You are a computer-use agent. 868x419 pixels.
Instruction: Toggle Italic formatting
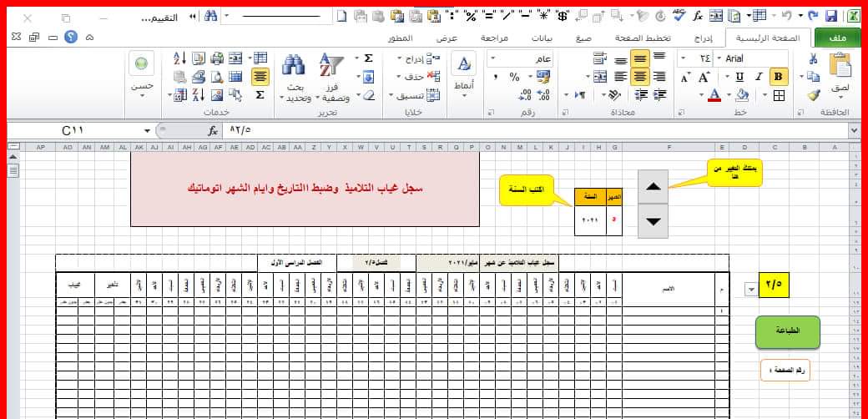pos(759,77)
